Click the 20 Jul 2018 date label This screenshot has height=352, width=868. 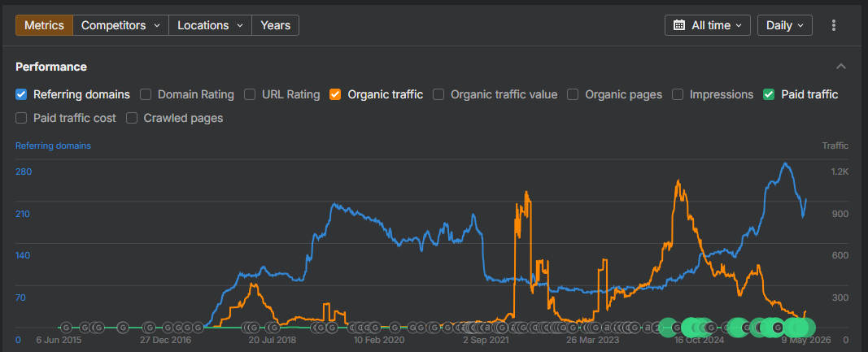click(273, 340)
